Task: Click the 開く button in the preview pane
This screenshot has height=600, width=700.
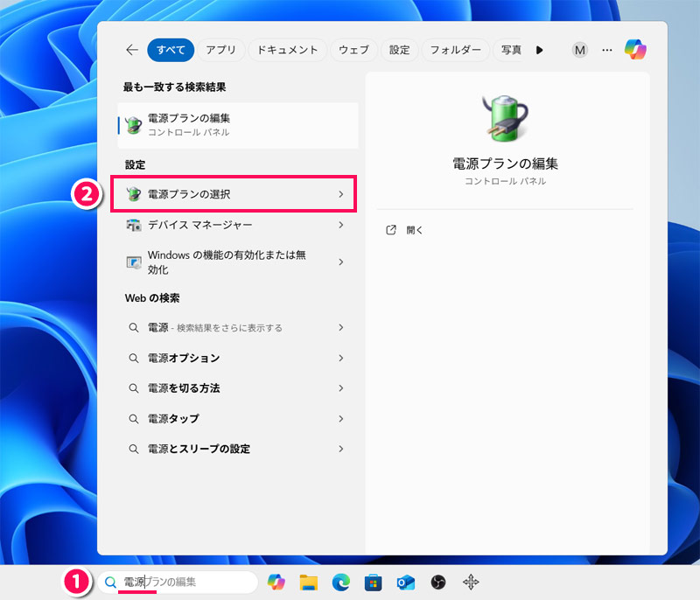Action: (403, 230)
